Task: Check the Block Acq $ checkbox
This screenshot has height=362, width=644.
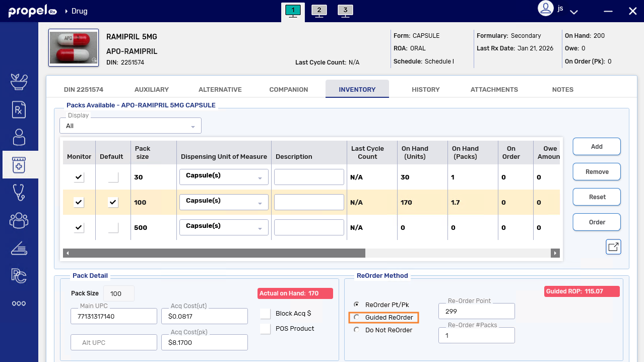Action: (x=266, y=314)
